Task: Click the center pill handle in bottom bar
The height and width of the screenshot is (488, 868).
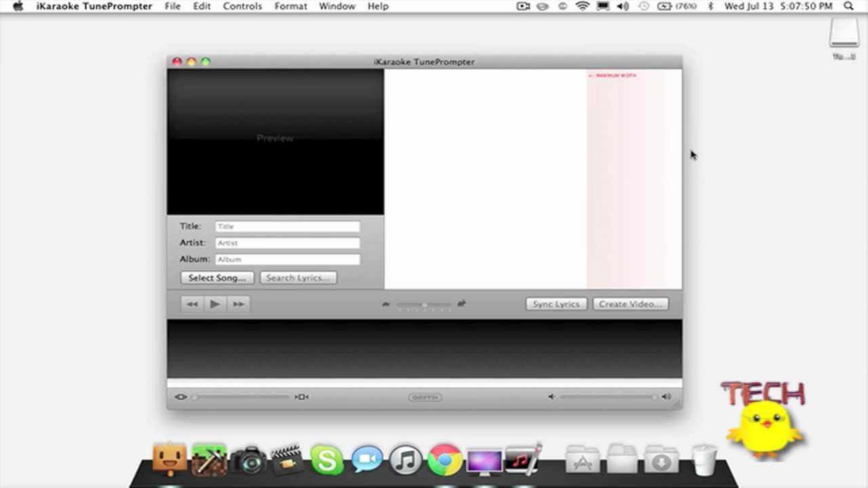Action: (x=425, y=397)
